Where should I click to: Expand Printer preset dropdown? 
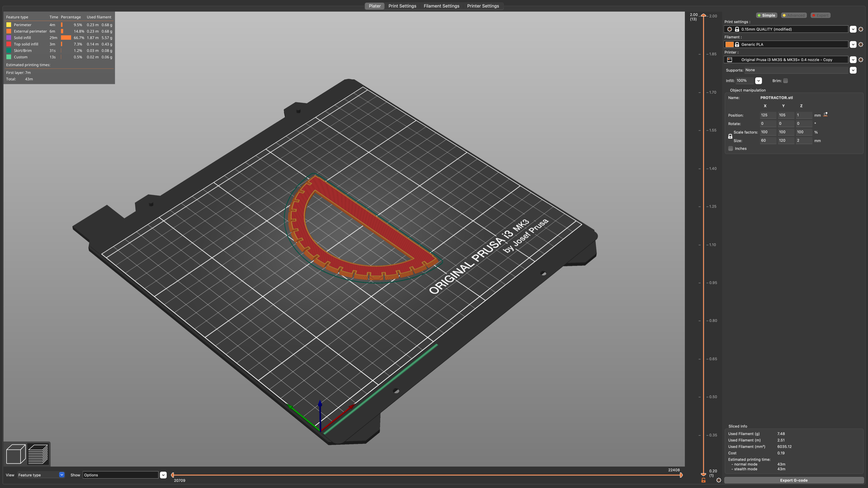[x=853, y=60]
